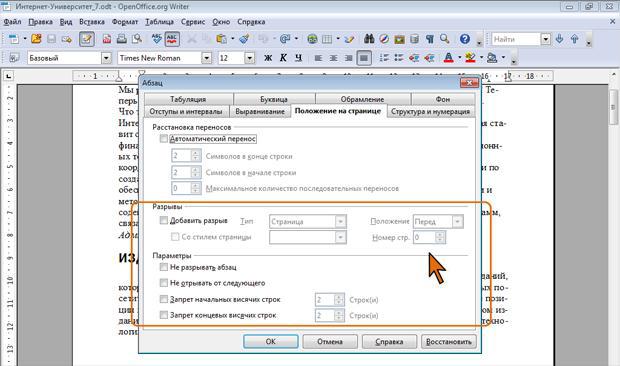Open Page Preview icon

(137, 39)
